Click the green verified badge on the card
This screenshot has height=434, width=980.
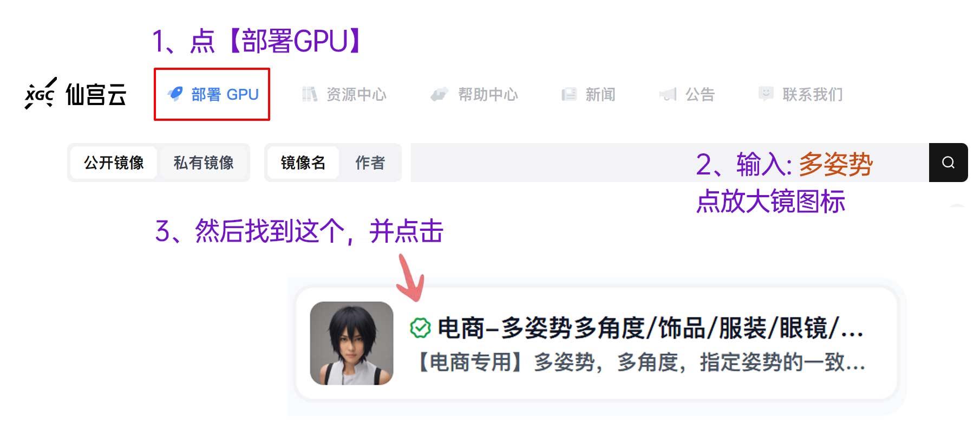(x=420, y=328)
